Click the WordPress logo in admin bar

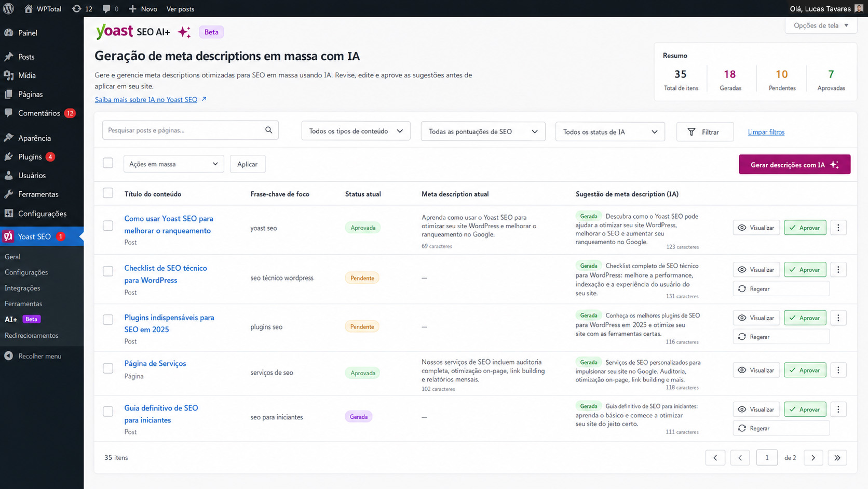[8, 9]
